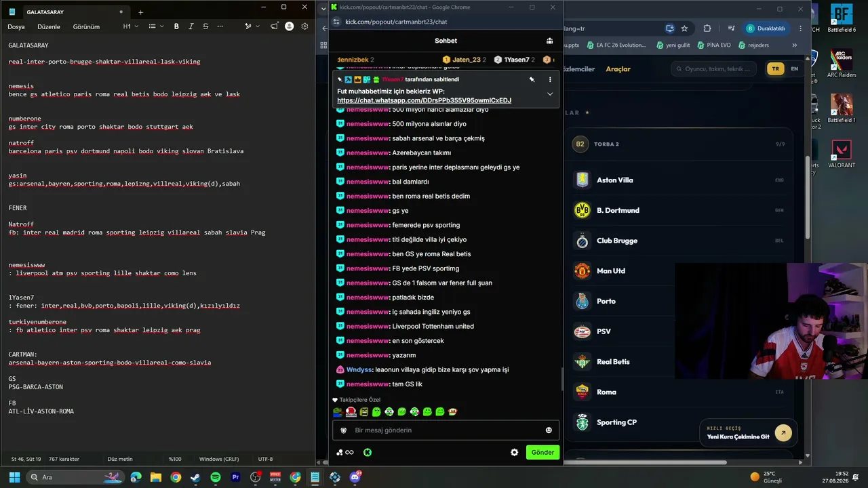Switch site language to EN
This screenshot has width=868, height=488.
coord(794,69)
